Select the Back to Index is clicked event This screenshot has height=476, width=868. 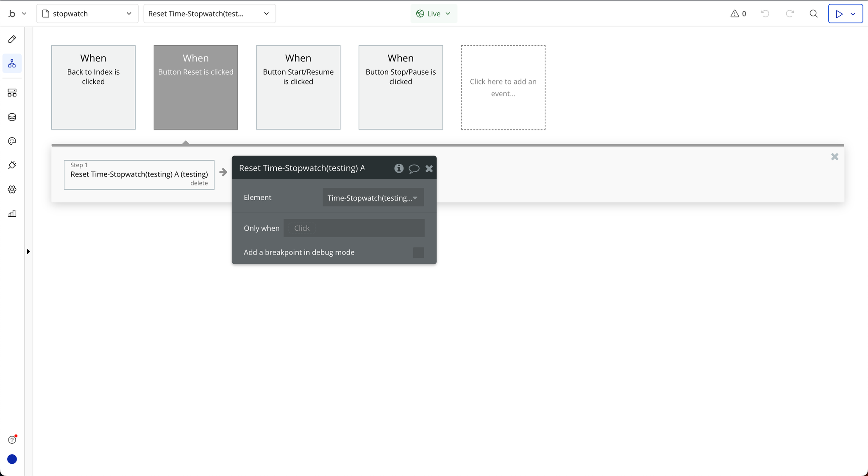coord(93,87)
